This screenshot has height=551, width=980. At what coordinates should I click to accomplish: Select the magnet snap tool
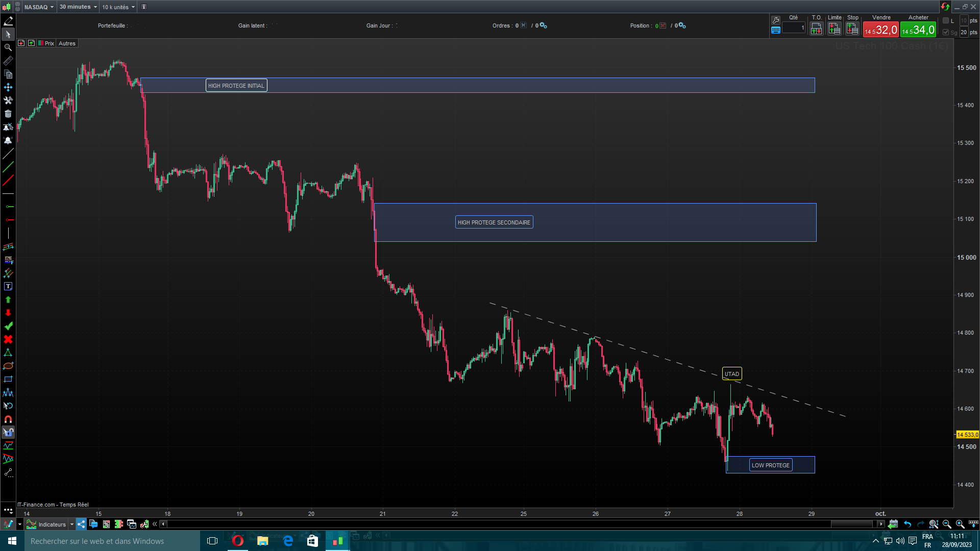click(x=8, y=419)
